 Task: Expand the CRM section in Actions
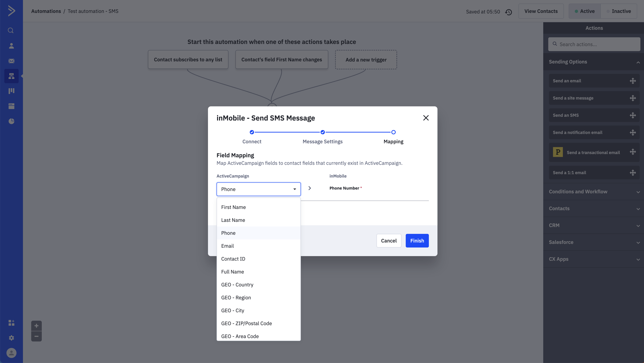point(594,225)
